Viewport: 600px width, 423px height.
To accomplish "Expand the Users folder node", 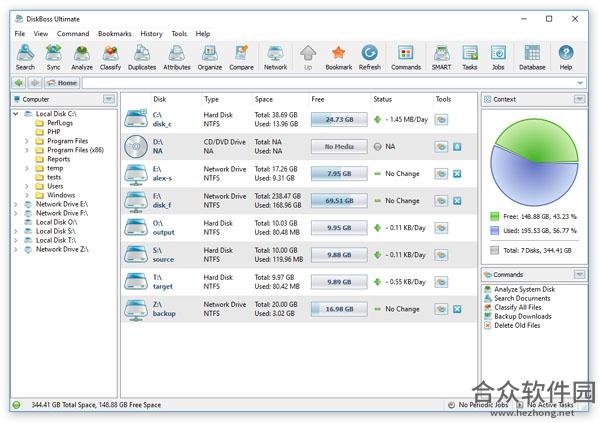I will pyautogui.click(x=27, y=186).
